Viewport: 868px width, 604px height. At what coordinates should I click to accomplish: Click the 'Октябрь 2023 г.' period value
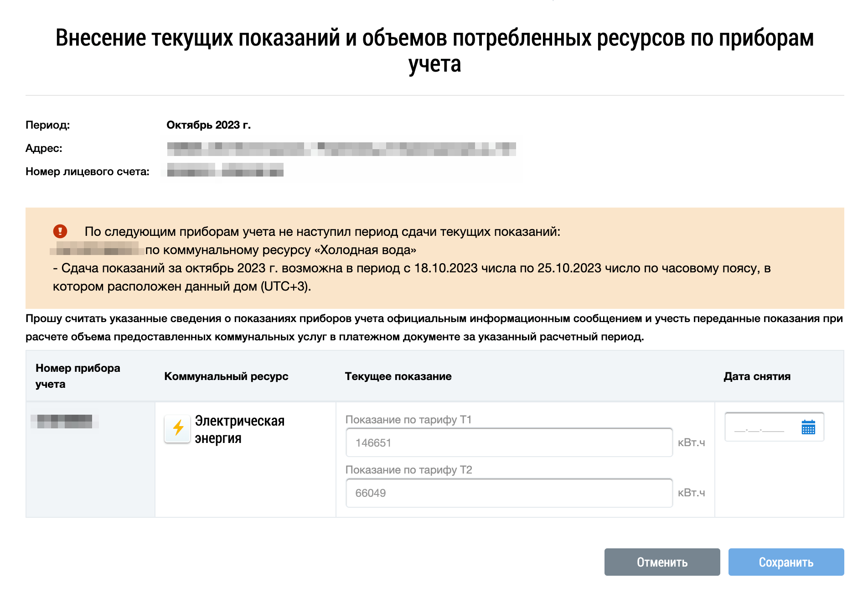[208, 125]
